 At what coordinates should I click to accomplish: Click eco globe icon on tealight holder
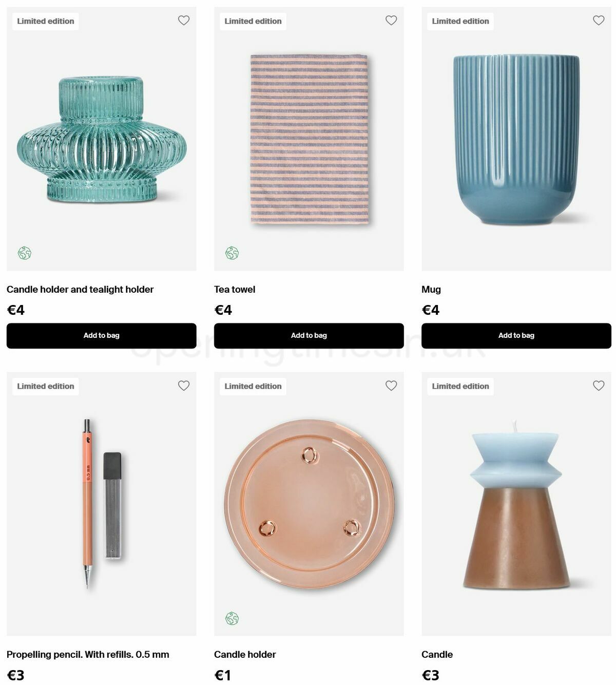point(25,253)
